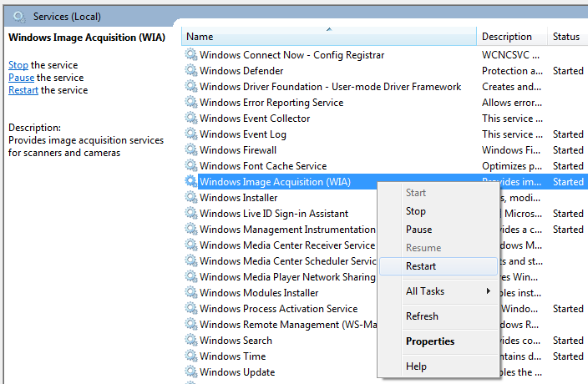The width and height of the screenshot is (588, 384).
Task: Sort services by the Name column header
Action: (329, 37)
